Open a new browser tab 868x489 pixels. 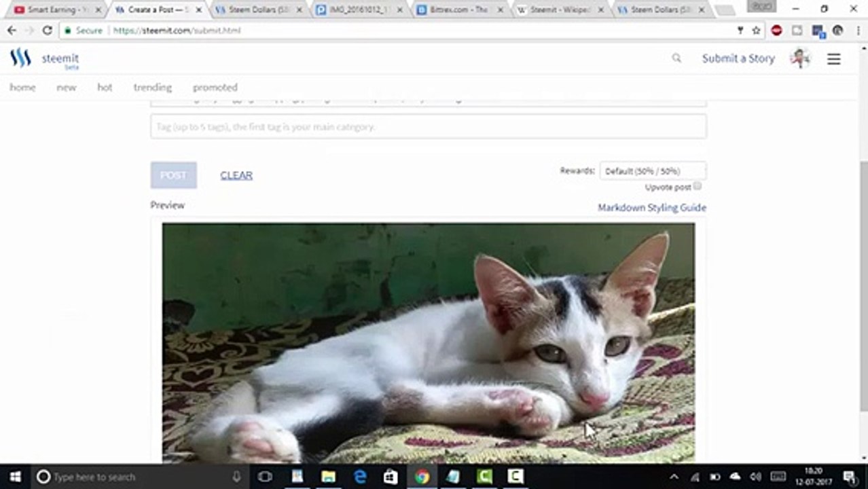[725, 11]
